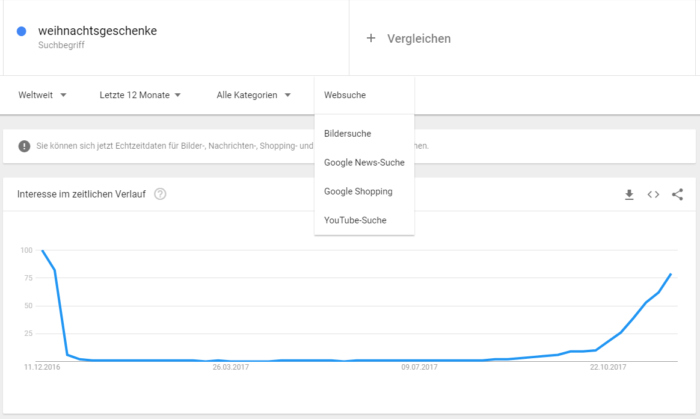
Task: Click the embed code icon
Action: tap(653, 194)
